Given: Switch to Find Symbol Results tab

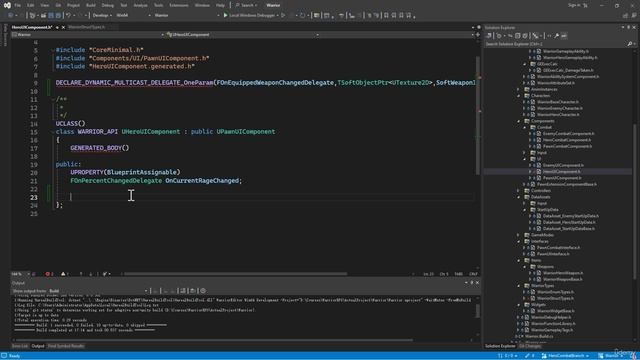Looking at the screenshot, I should (66, 346).
